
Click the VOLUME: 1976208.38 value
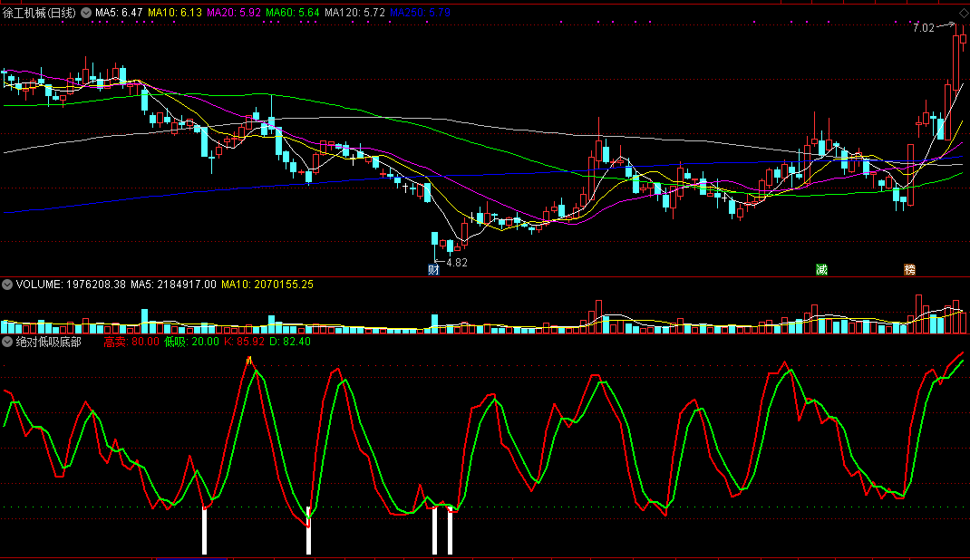pyautogui.click(x=71, y=285)
